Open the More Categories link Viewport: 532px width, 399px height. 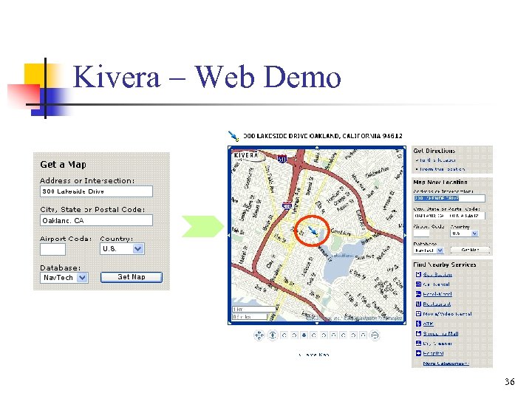(446, 364)
